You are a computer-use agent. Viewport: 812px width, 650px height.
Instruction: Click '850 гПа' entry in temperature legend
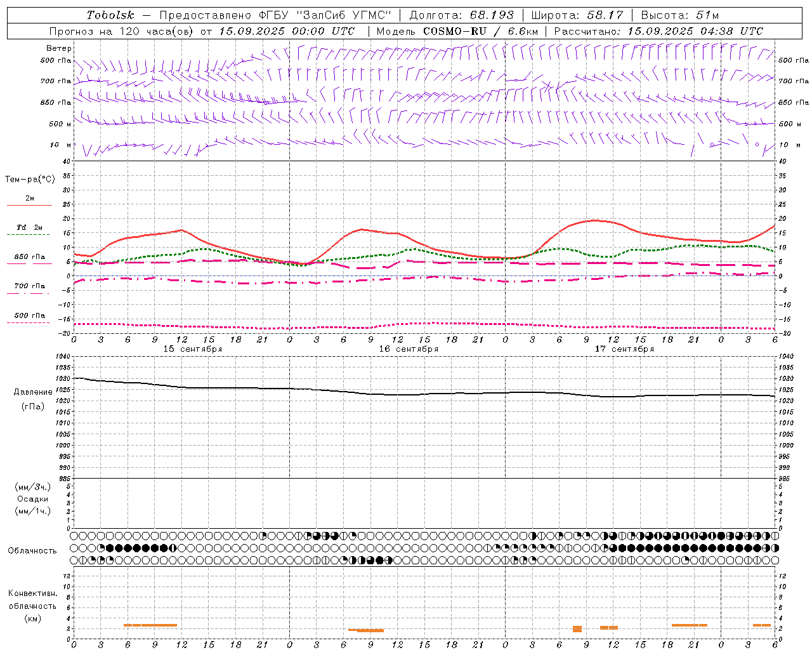(x=30, y=257)
